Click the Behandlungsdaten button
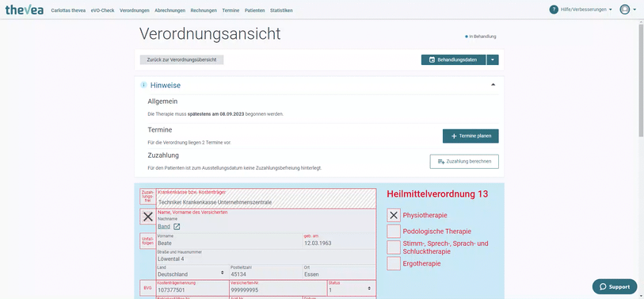 [453, 59]
